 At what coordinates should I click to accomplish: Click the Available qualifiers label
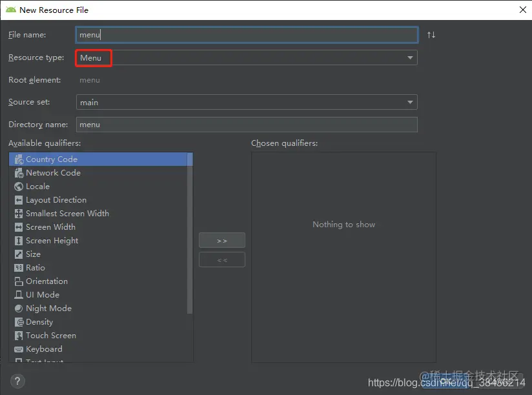pos(45,143)
